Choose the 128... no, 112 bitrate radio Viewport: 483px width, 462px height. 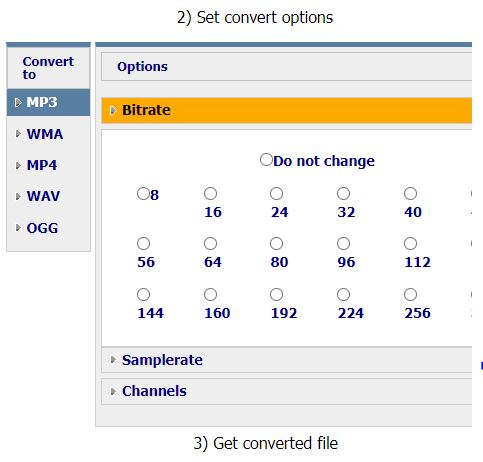coord(410,244)
